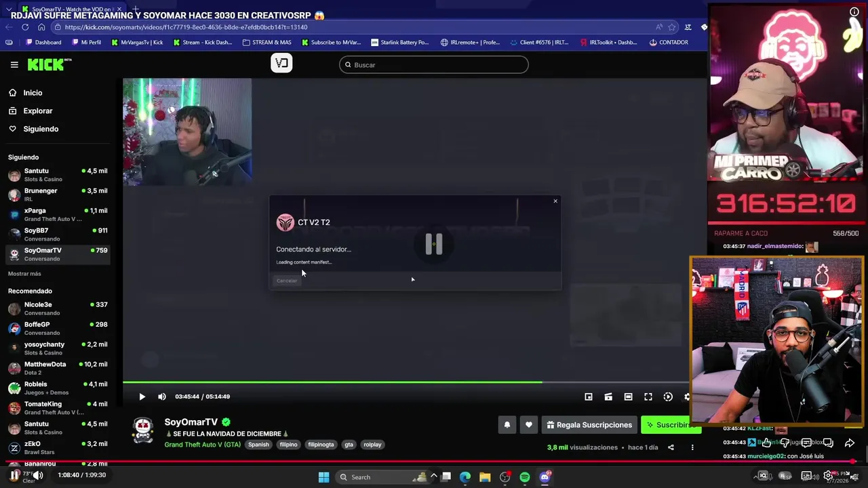Select the filipino tag
The image size is (868, 488).
click(288, 445)
